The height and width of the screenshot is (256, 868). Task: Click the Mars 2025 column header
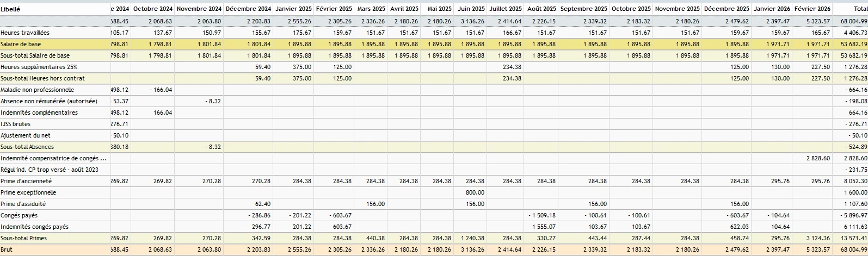[371, 9]
